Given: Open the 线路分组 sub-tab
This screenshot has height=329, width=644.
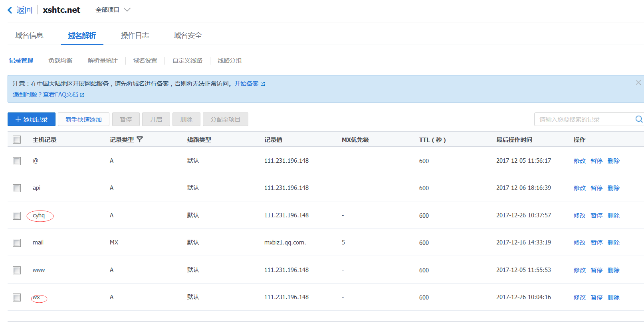Looking at the screenshot, I should pos(230,61).
